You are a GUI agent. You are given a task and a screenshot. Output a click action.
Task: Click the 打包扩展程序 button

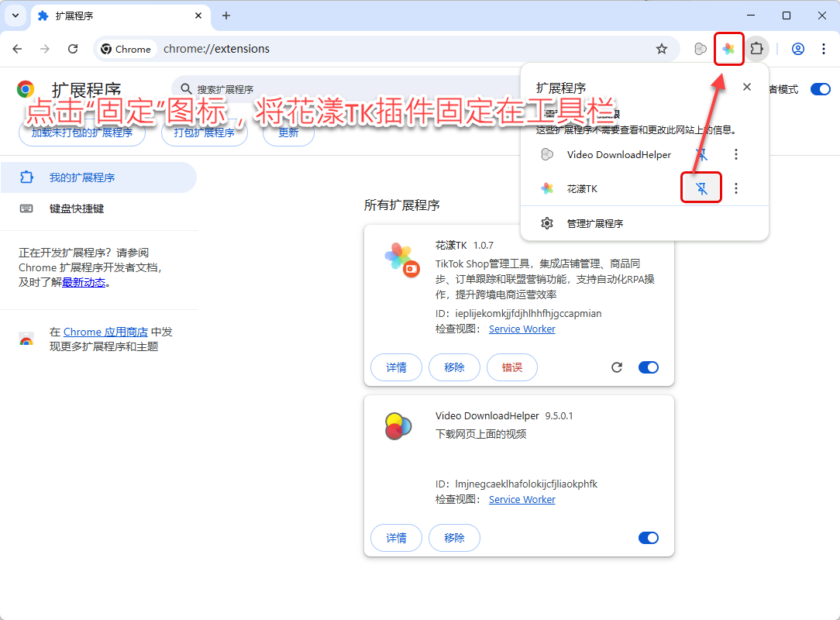point(204,133)
